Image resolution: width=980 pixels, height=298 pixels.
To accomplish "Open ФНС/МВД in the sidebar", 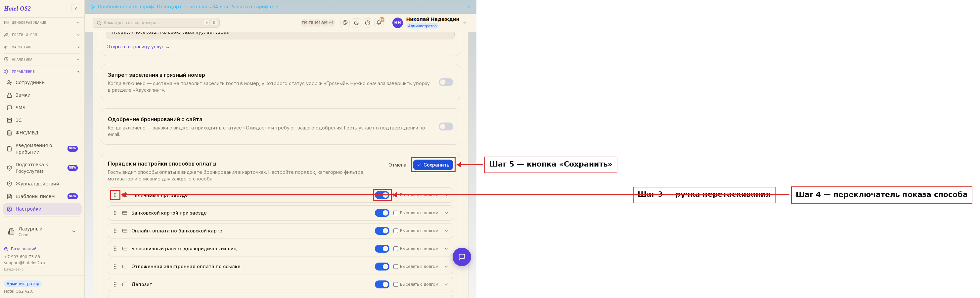I will 42,133.
